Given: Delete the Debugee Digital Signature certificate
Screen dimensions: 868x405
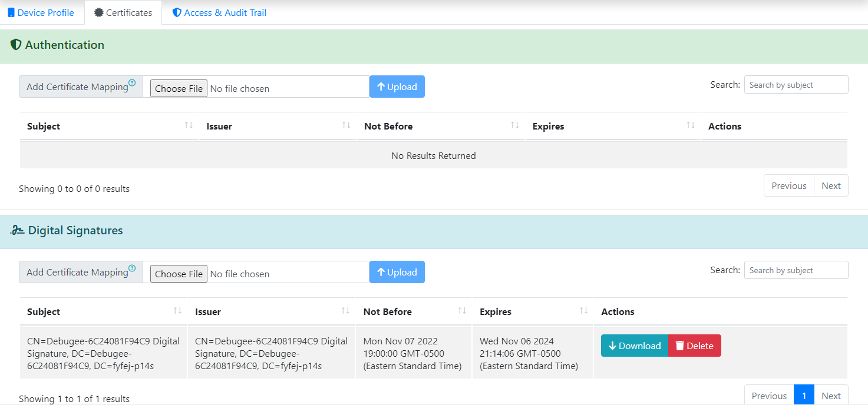Looking at the screenshot, I should click(x=694, y=346).
